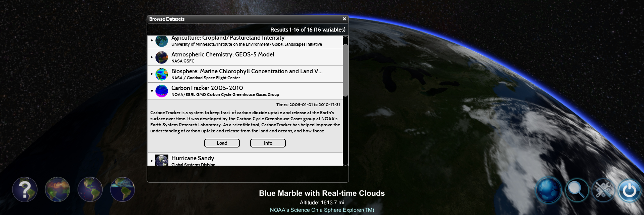Screen dimensions: 644x215
Task: Click the CarbonTracker dataset globe thumbnail
Action: pyautogui.click(x=162, y=91)
